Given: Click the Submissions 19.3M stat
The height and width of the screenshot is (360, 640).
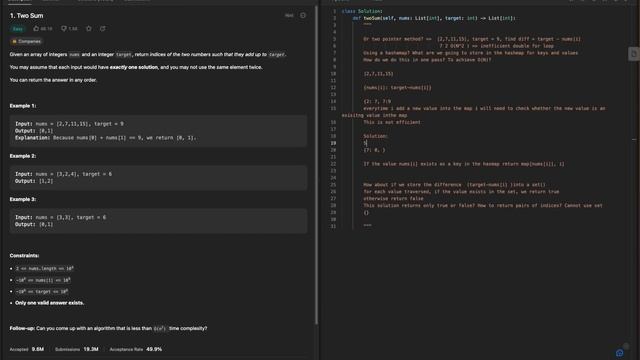Looking at the screenshot, I should (77, 349).
